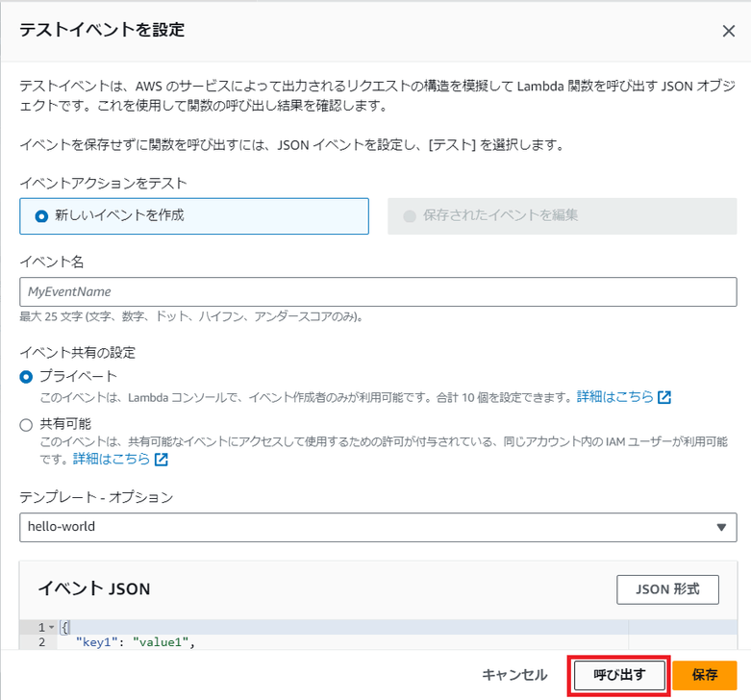Viewport: 751px width, 700px height.
Task: Click external link icon beside プライベート description
Action: 664,397
